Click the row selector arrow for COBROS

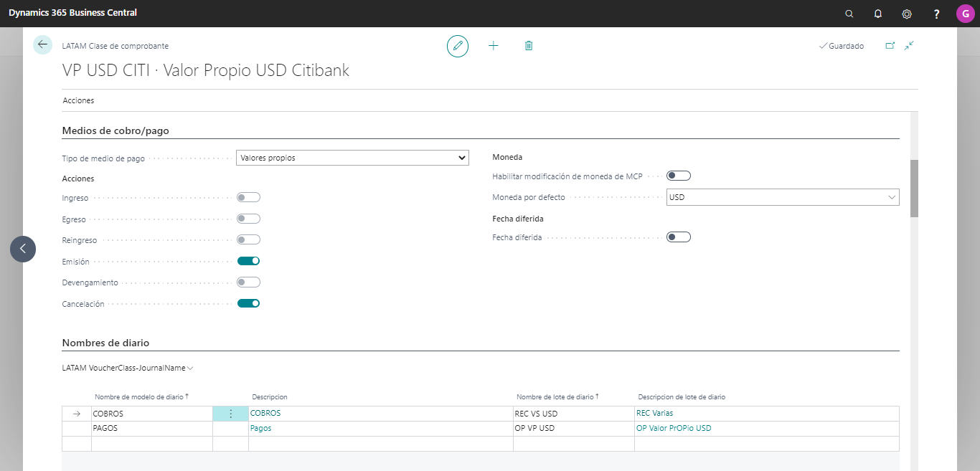click(x=77, y=414)
